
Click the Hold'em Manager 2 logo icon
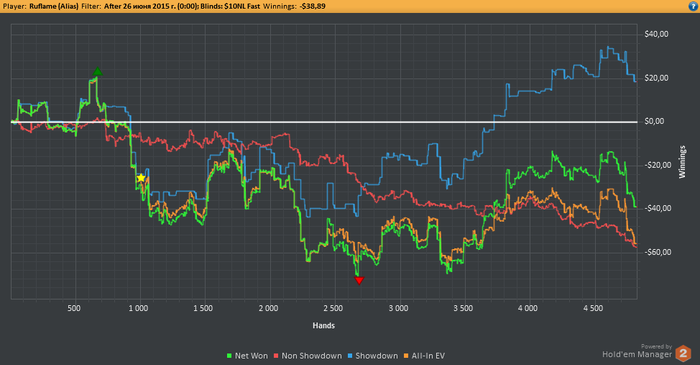[683, 353]
